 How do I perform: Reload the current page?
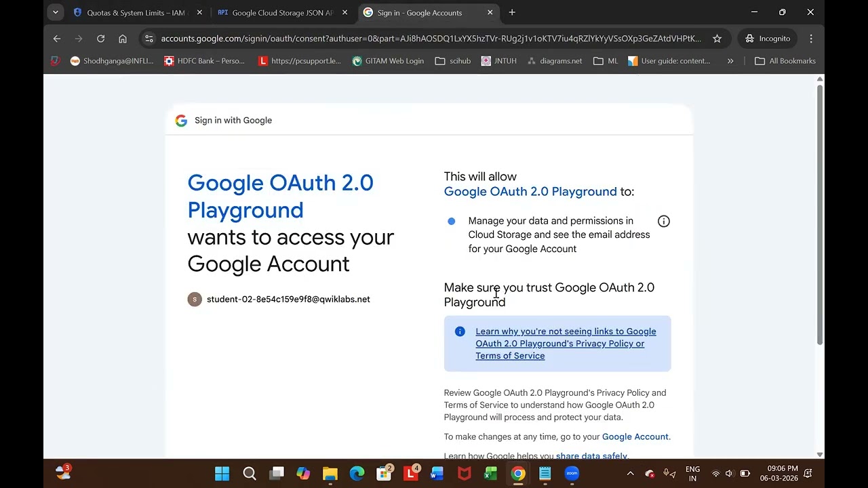click(x=100, y=39)
